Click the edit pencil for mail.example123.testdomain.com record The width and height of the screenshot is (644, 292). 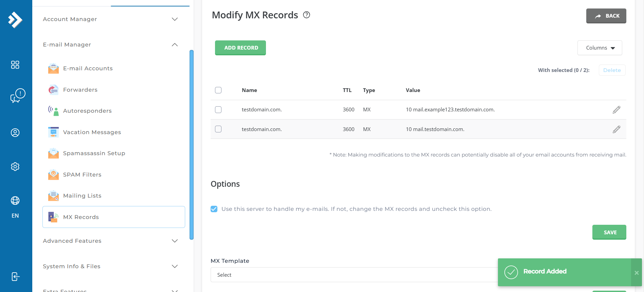coord(616,110)
